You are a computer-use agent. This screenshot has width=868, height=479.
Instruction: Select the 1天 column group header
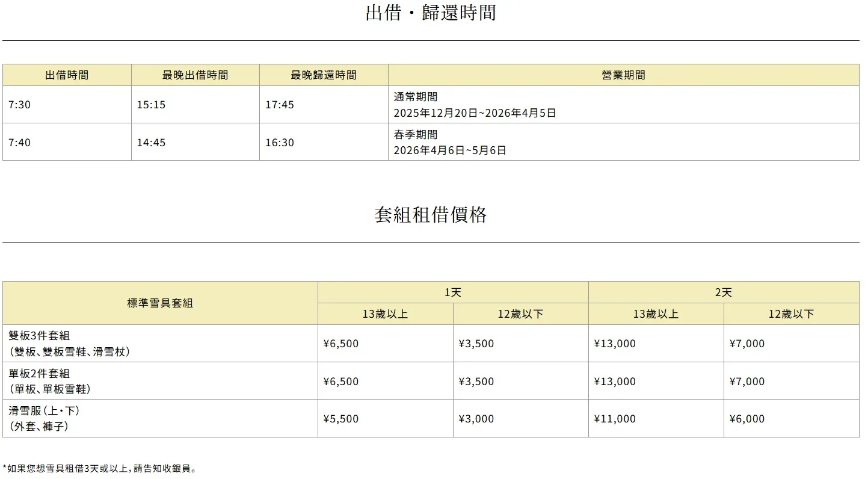(x=453, y=292)
